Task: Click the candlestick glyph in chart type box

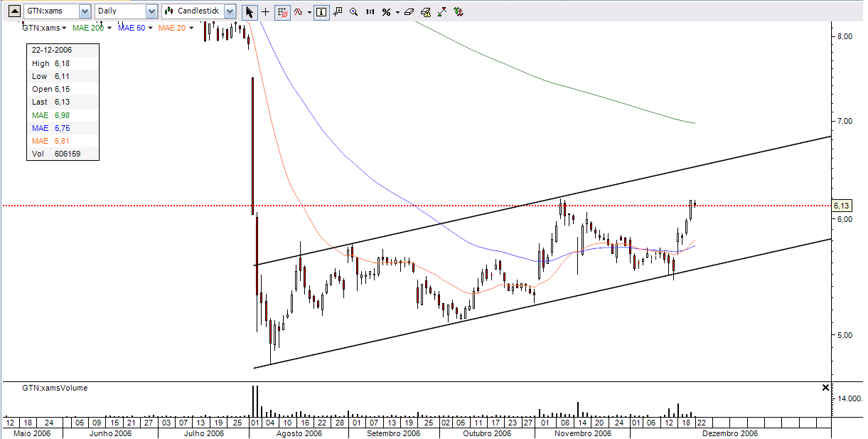Action: [x=168, y=11]
